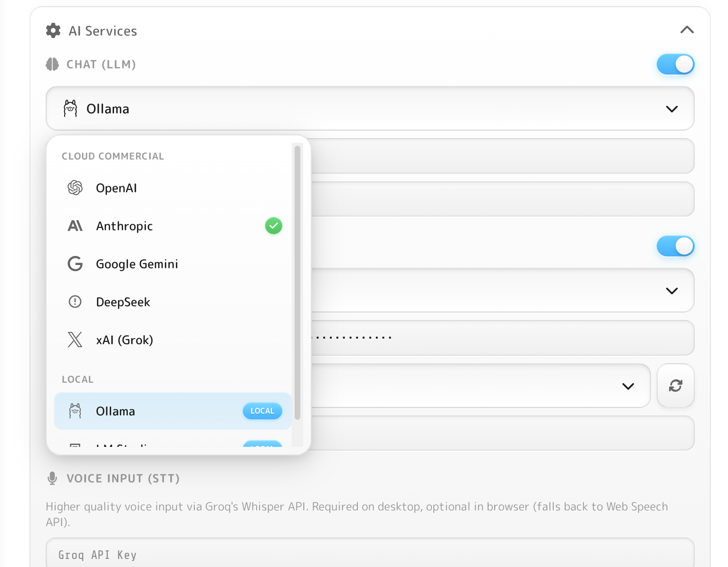Viewport: 728px width, 567px height.
Task: Open the Ollama provider dropdown
Action: click(x=370, y=108)
